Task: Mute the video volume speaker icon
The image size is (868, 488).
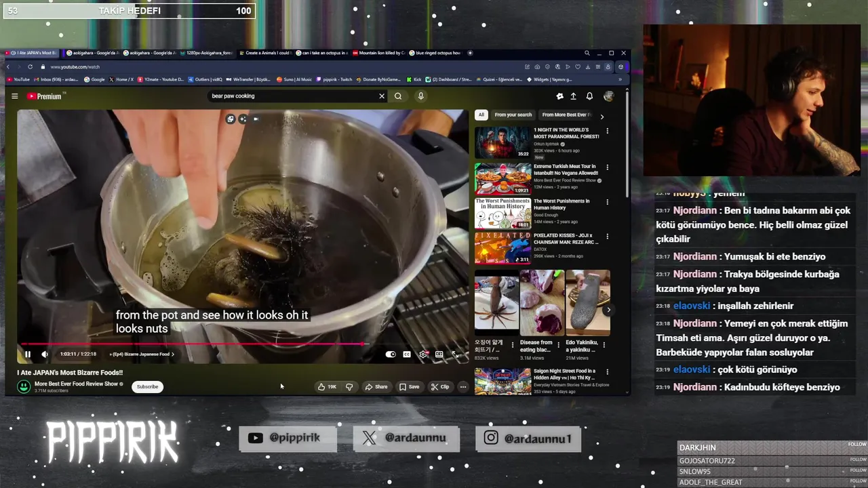Action: [x=45, y=354]
